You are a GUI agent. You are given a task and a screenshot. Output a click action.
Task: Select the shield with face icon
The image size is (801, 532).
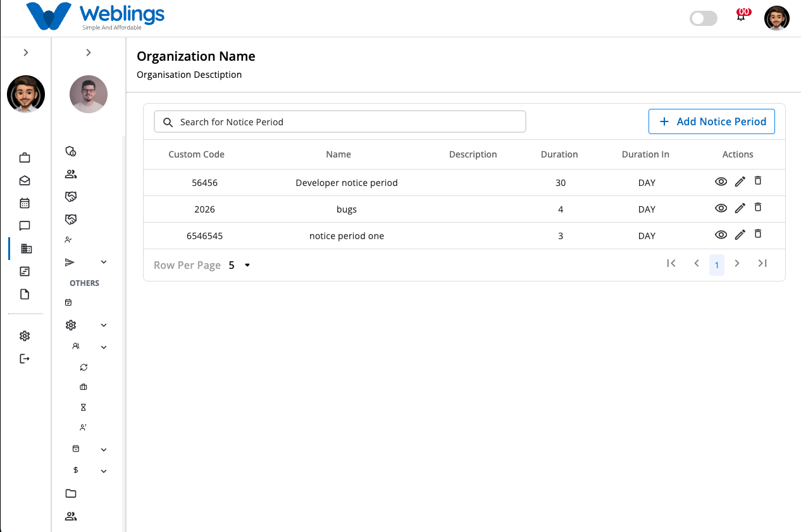click(x=71, y=151)
